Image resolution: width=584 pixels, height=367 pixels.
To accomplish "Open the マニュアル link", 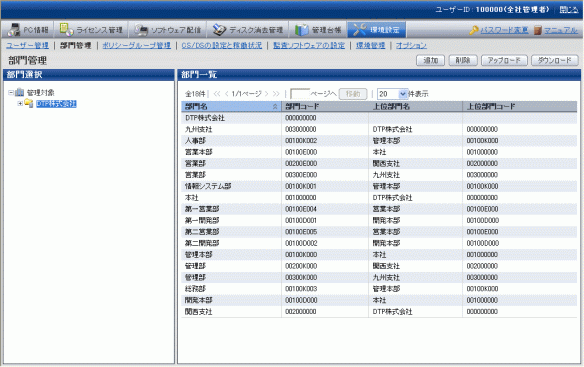I will click(561, 30).
